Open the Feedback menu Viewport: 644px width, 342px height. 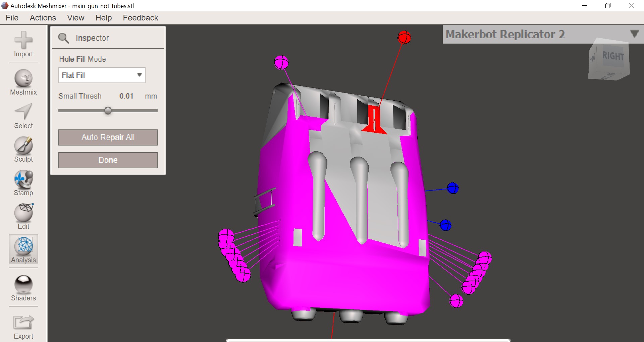pyautogui.click(x=140, y=18)
